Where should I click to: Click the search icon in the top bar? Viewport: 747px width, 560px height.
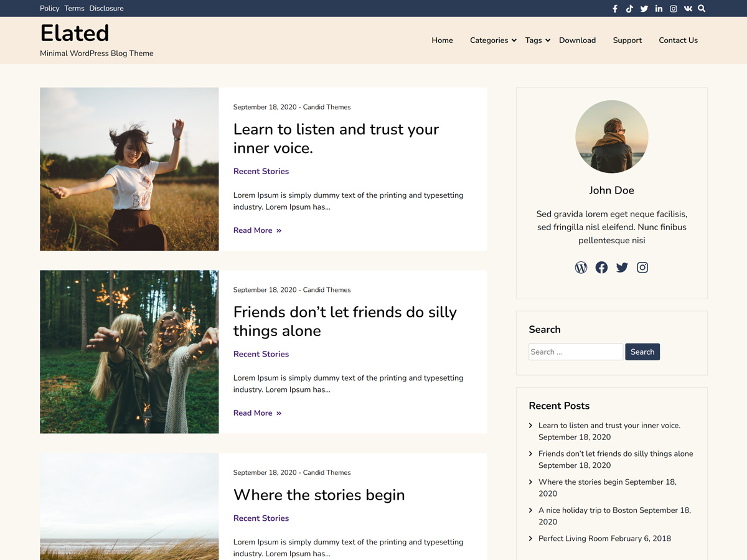pos(702,9)
